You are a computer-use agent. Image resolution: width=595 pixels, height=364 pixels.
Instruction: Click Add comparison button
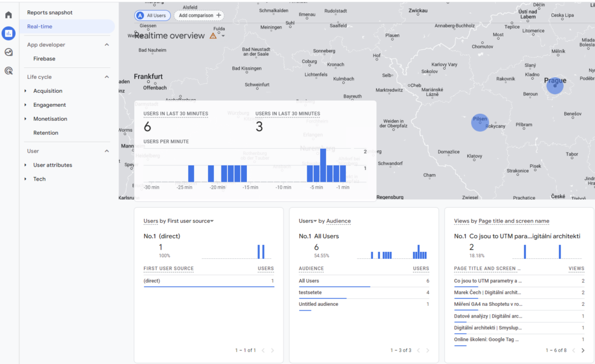(199, 16)
